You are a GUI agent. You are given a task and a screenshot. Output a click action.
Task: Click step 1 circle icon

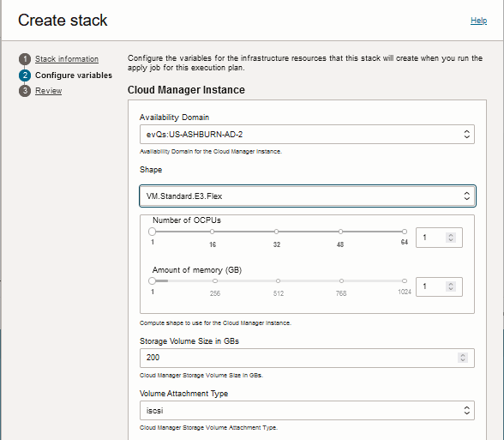[25, 59]
